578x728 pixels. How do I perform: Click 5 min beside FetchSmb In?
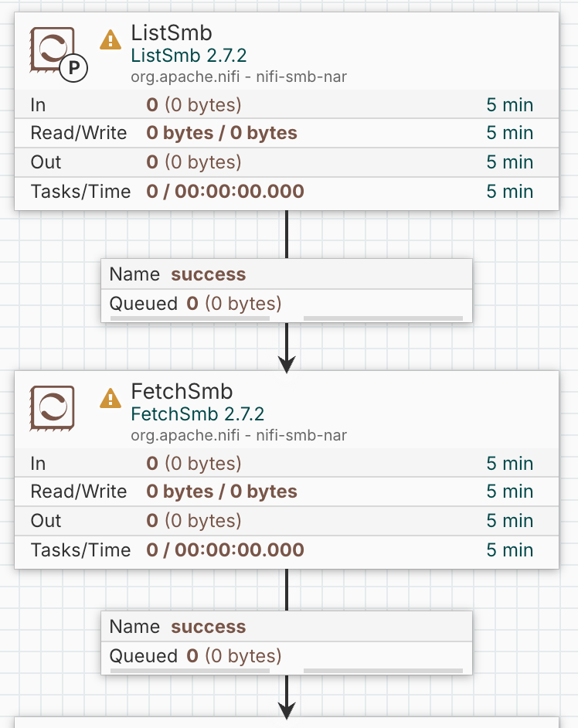(510, 464)
